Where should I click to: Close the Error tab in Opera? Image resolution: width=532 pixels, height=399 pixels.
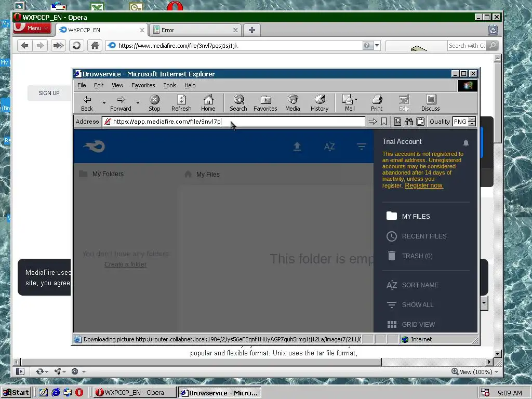[x=235, y=30]
